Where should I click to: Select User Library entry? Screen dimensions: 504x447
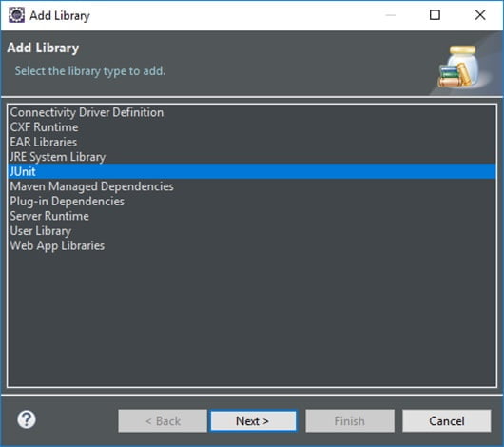252,231
